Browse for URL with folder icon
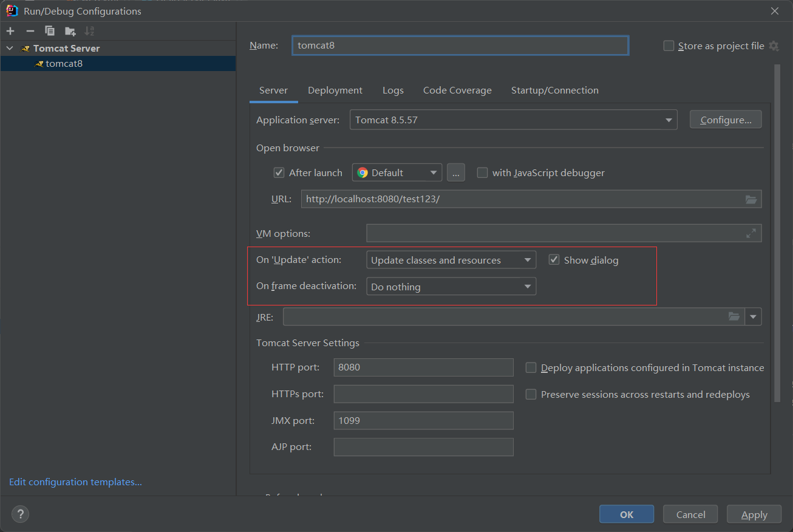This screenshot has width=793, height=532. point(751,199)
